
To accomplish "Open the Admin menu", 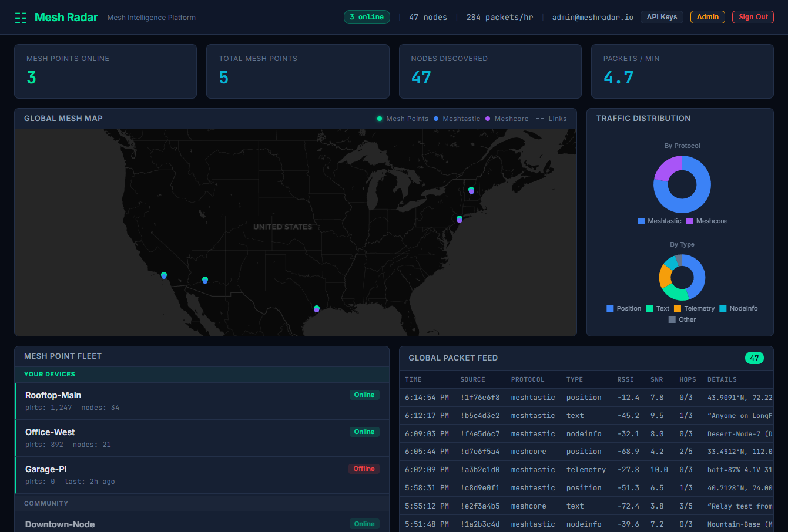I will (707, 17).
